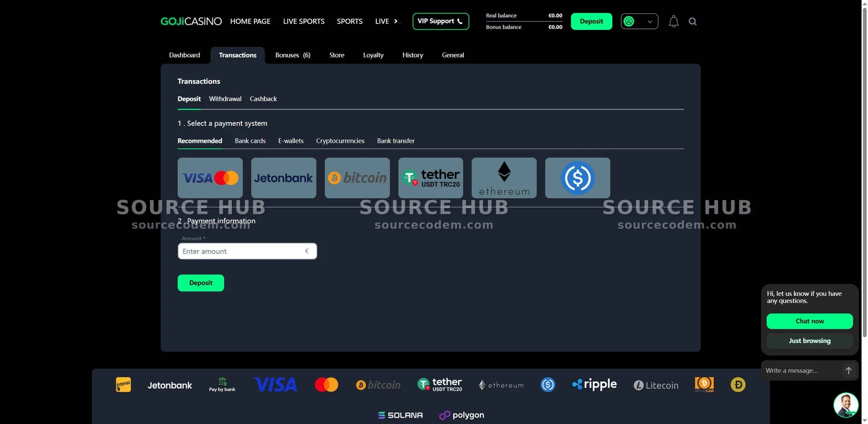Focus the Enter amount field
Image resolution: width=868 pixels, height=424 pixels.
pos(247,251)
